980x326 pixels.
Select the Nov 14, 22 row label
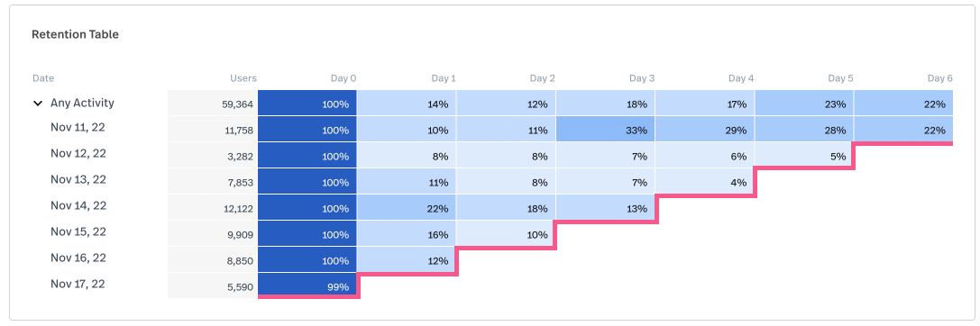point(78,205)
